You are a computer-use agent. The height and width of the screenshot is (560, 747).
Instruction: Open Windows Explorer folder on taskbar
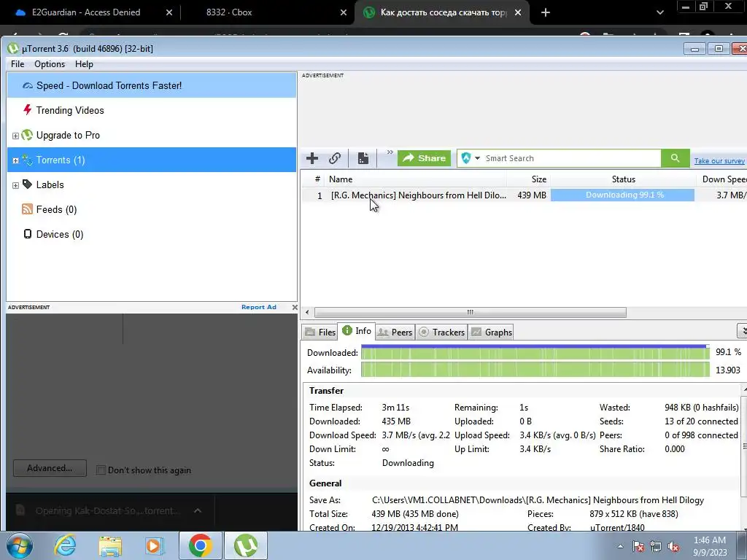click(x=110, y=545)
